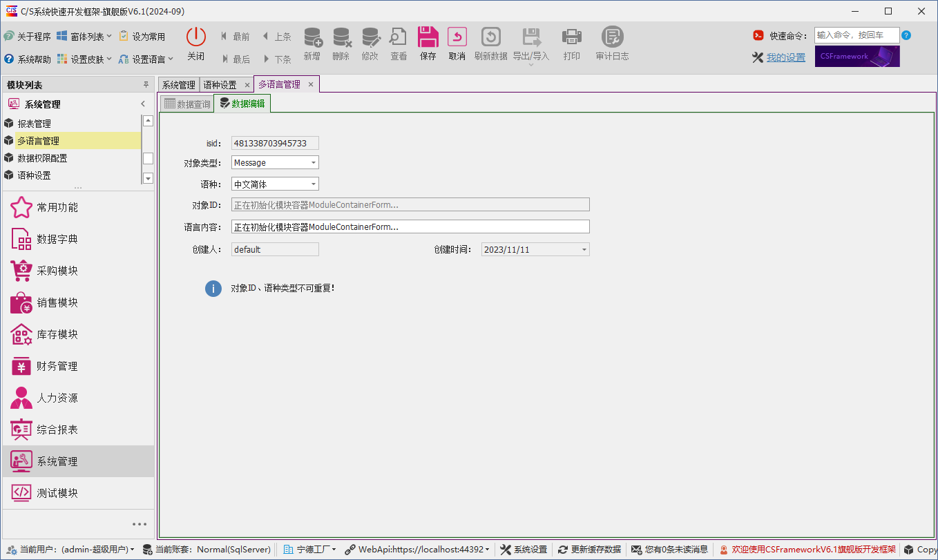Click the 宁德工厂 status bar dropdown
Viewport: 938px width, 560px height.
310,550
